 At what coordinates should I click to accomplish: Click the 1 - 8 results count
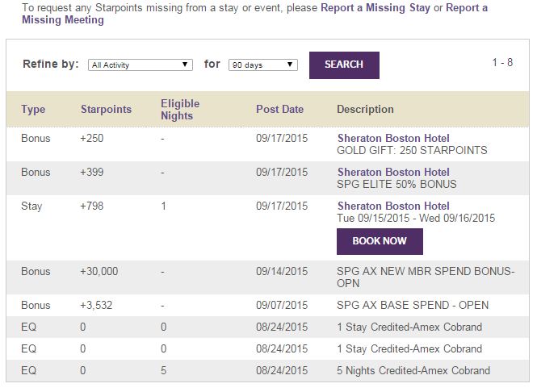click(x=502, y=62)
